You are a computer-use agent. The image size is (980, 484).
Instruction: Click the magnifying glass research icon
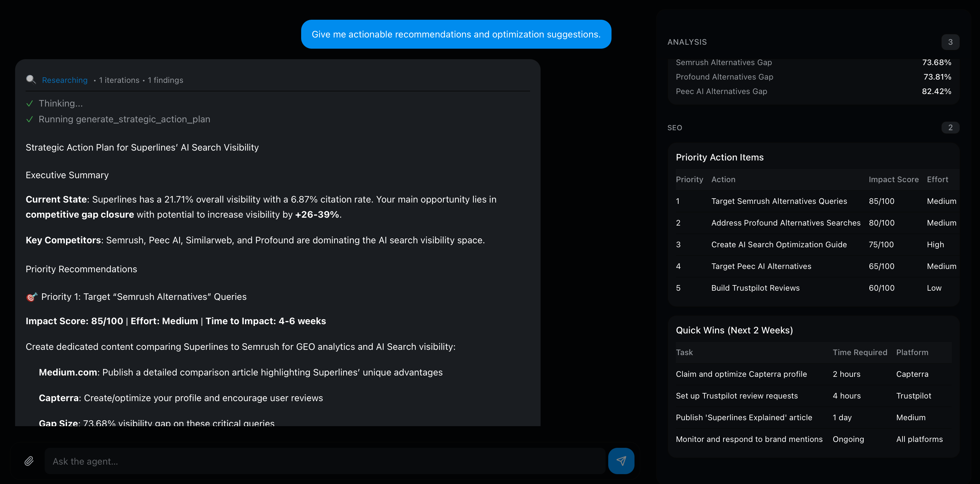[x=31, y=80]
